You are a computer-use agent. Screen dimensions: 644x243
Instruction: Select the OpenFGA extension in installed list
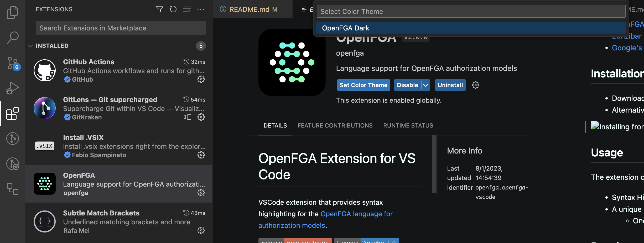point(119,184)
